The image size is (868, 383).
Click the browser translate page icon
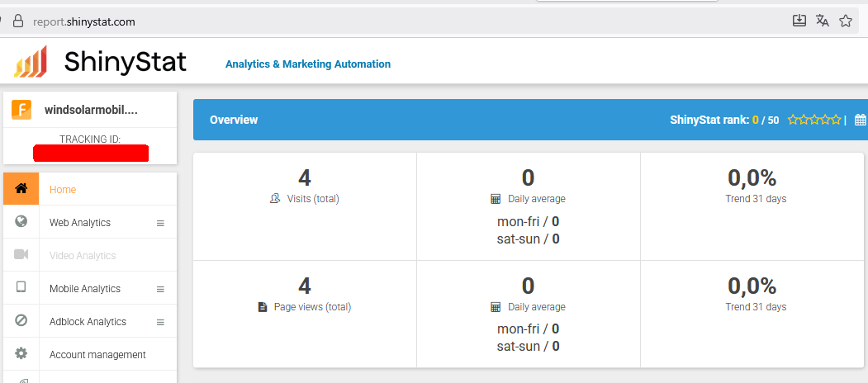pos(822,21)
